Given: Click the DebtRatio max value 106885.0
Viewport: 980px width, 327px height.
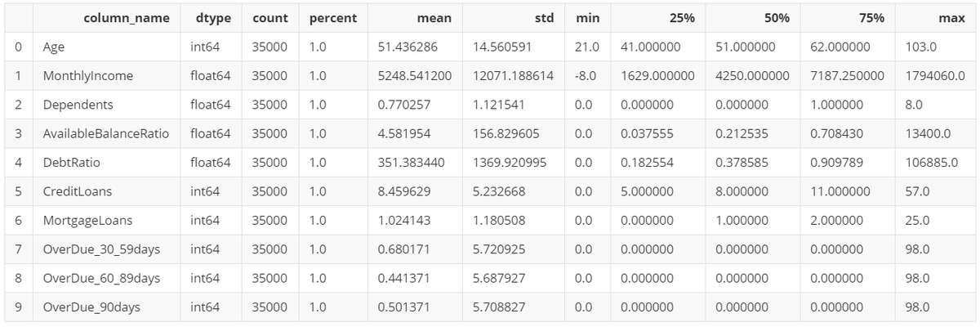Looking at the screenshot, I should (932, 162).
